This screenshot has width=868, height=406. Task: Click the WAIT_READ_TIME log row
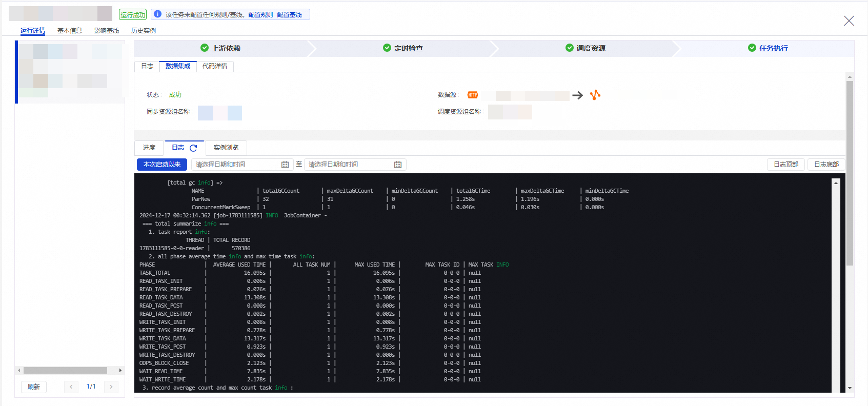pyautogui.click(x=310, y=371)
